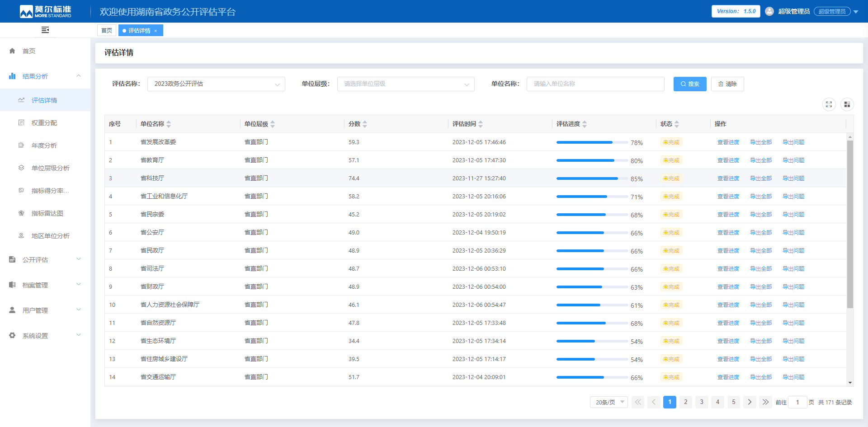The image size is (868, 427).
Task: Click the user avatar icon
Action: pos(769,11)
